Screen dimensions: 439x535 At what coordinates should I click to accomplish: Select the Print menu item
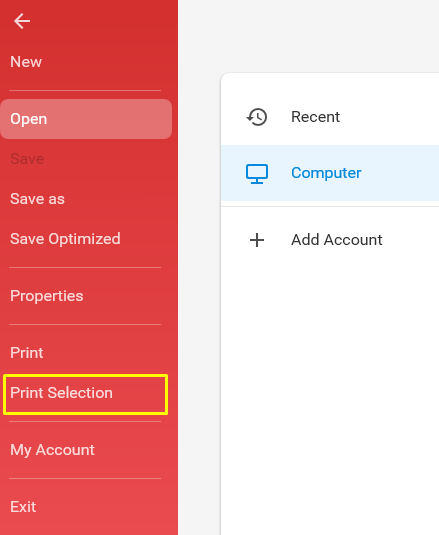[27, 353]
